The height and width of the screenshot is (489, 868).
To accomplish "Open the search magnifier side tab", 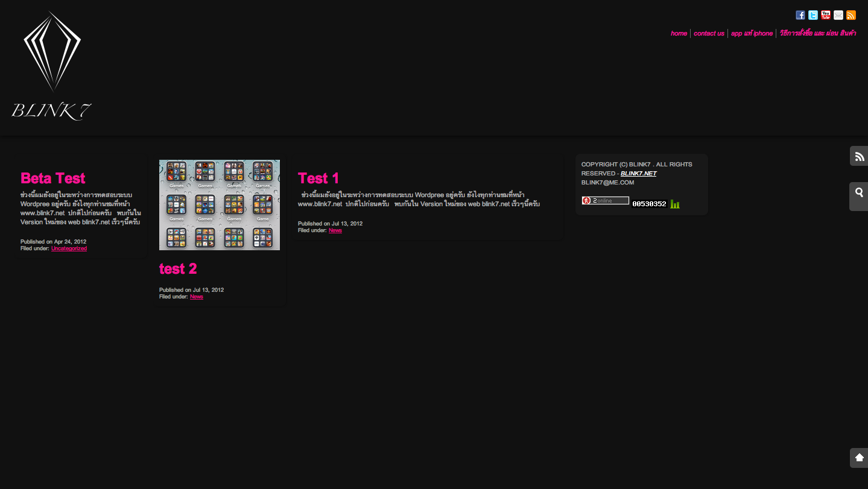I will click(x=859, y=193).
